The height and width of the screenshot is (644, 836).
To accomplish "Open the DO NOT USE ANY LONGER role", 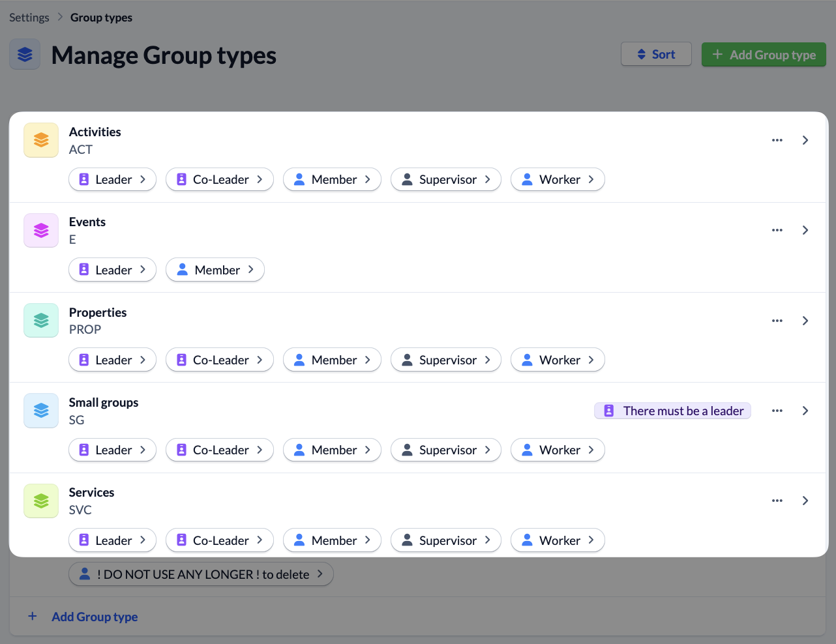I will pos(201,574).
